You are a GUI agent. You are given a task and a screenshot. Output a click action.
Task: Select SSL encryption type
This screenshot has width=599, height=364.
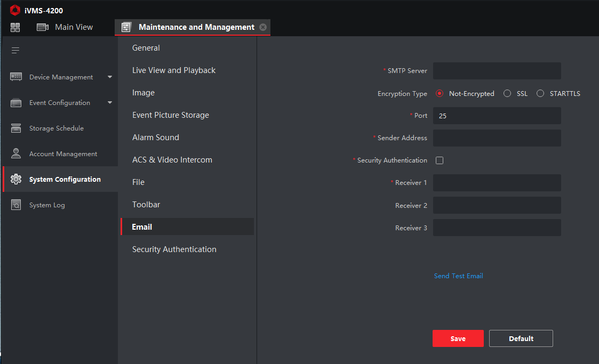[x=507, y=94]
